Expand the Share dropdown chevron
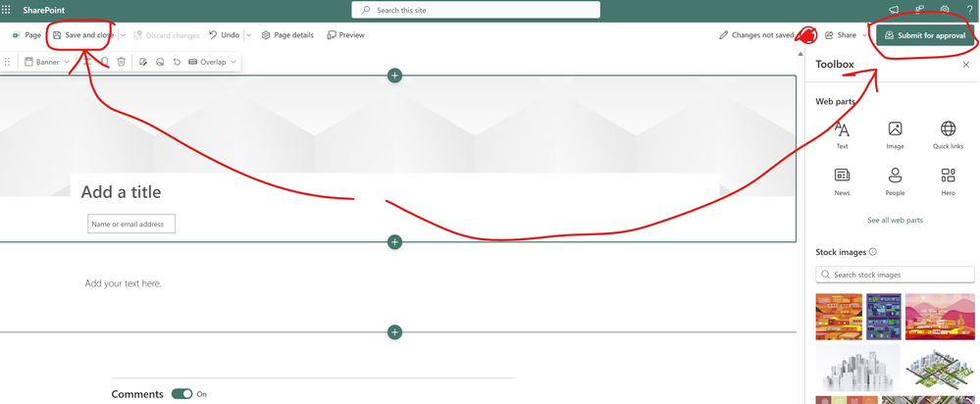This screenshot has width=980, height=404. click(865, 35)
